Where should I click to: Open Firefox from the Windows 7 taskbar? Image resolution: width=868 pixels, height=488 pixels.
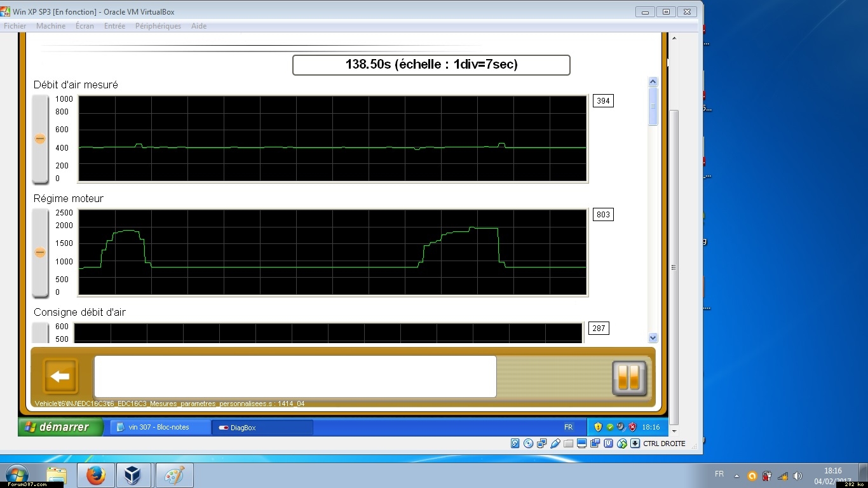(95, 475)
